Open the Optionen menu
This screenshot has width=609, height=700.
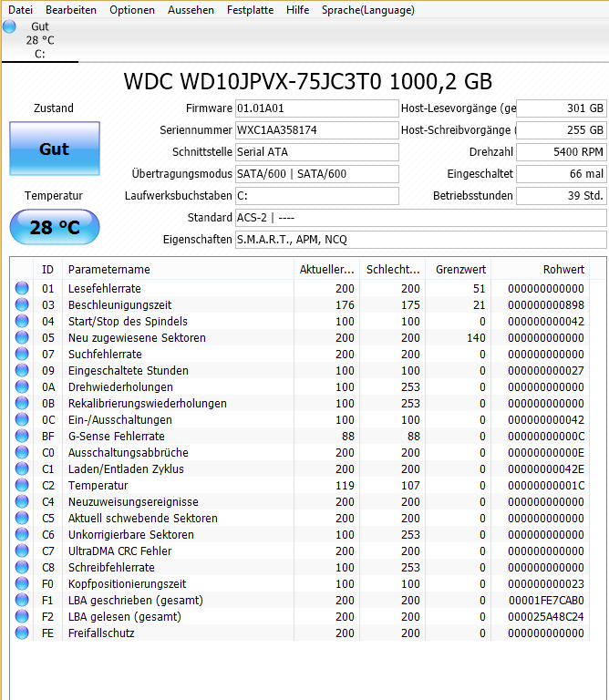click(x=132, y=10)
